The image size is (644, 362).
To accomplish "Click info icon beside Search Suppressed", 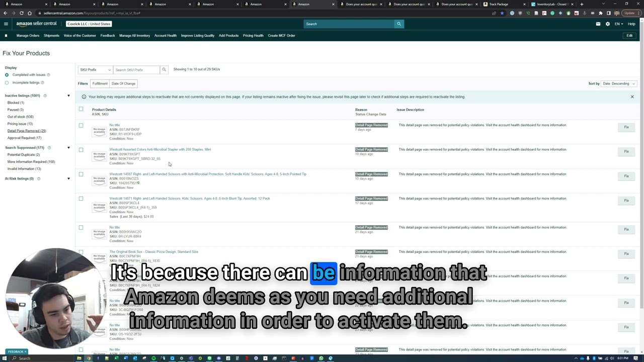I will pos(49,148).
